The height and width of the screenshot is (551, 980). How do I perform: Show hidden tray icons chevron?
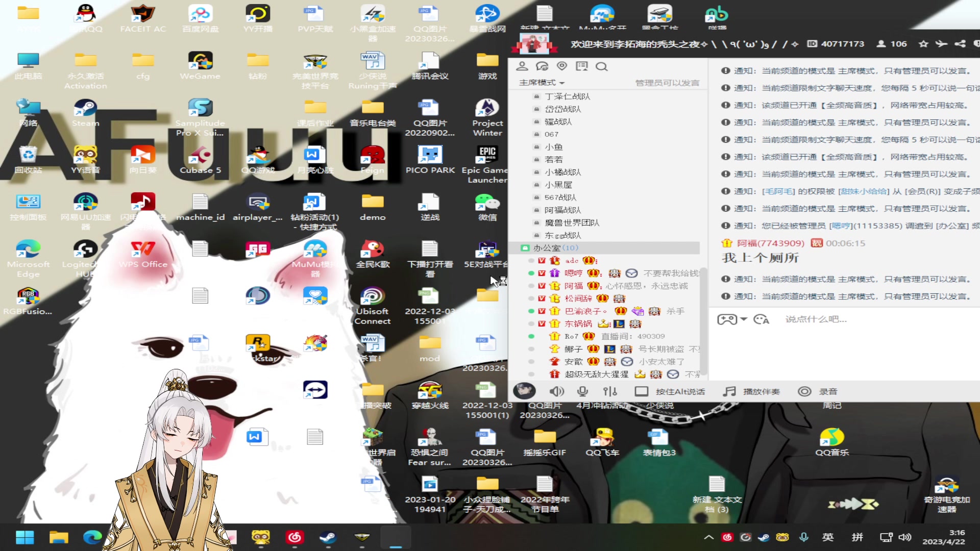coord(708,537)
